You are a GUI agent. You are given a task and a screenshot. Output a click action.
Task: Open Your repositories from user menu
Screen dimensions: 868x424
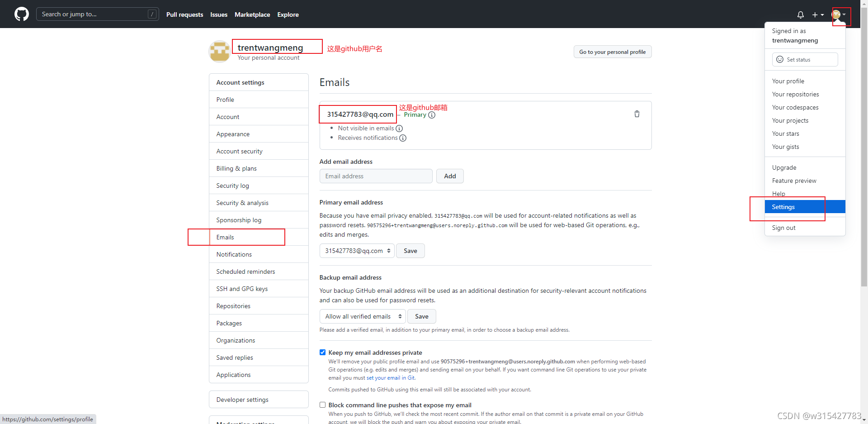click(805, 94)
